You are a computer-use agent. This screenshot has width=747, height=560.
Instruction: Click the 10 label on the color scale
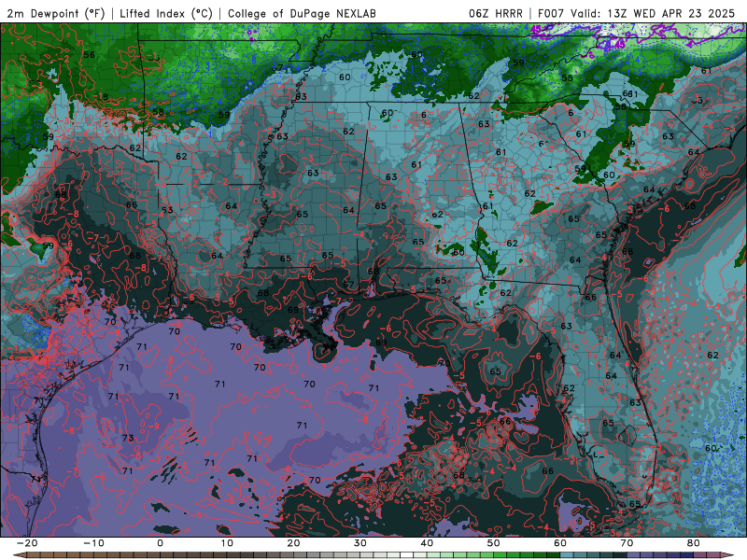pyautogui.click(x=227, y=543)
